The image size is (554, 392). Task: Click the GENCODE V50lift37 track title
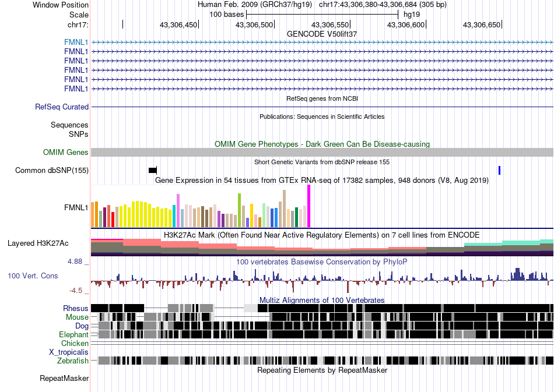pos(322,34)
